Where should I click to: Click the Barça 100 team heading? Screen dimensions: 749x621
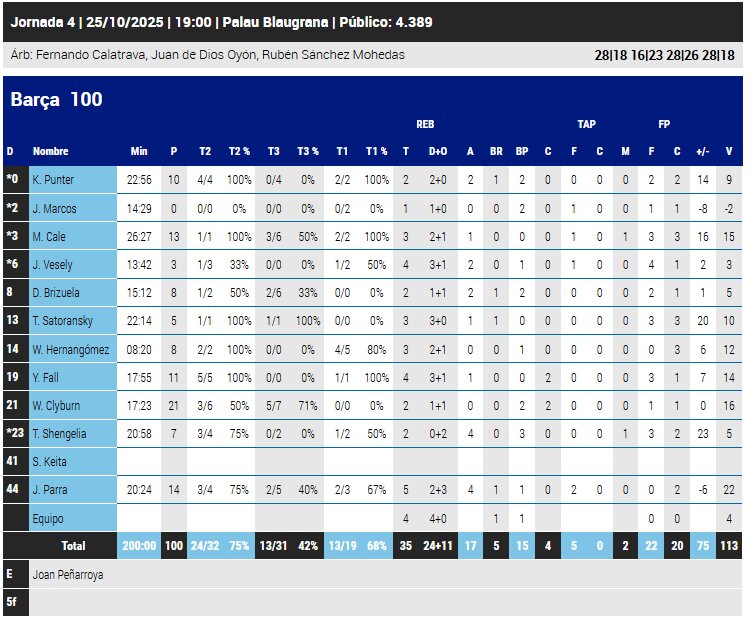(56, 100)
